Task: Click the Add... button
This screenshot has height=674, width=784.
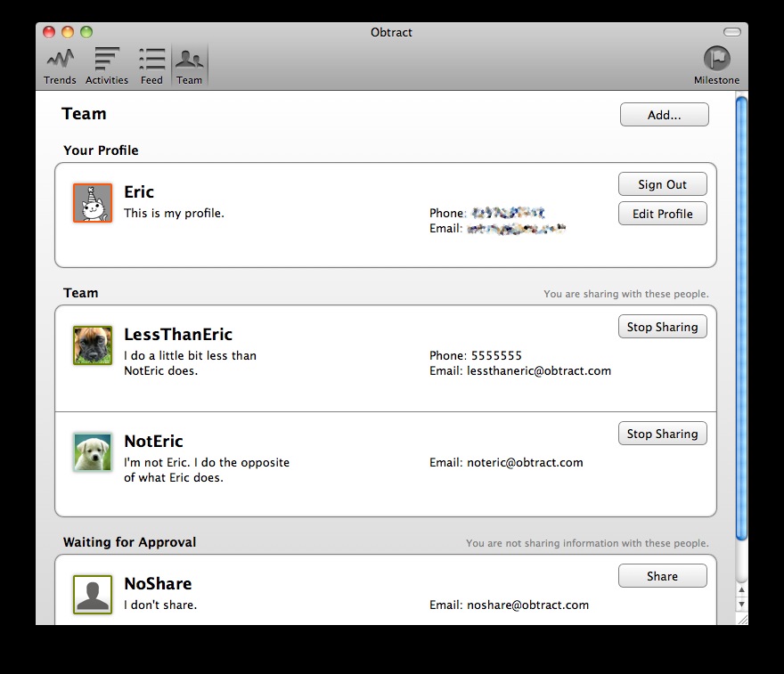Action: (664, 115)
